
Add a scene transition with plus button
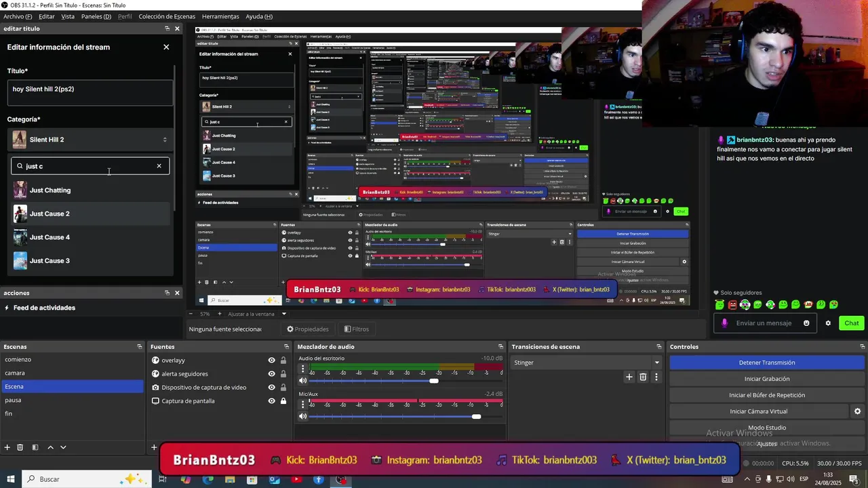tap(629, 377)
